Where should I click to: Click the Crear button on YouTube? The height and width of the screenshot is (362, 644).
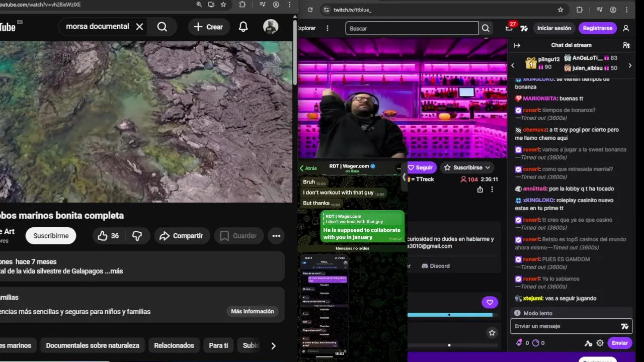coord(208,27)
